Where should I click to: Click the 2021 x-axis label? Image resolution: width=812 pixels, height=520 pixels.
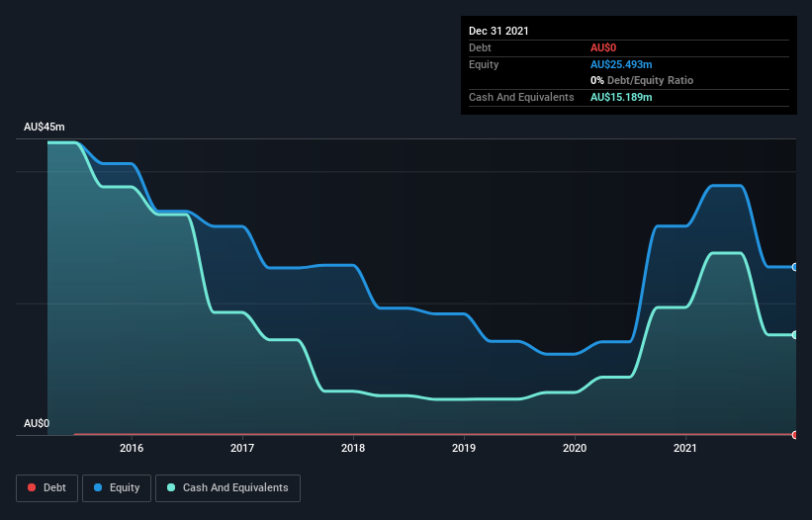[685, 448]
